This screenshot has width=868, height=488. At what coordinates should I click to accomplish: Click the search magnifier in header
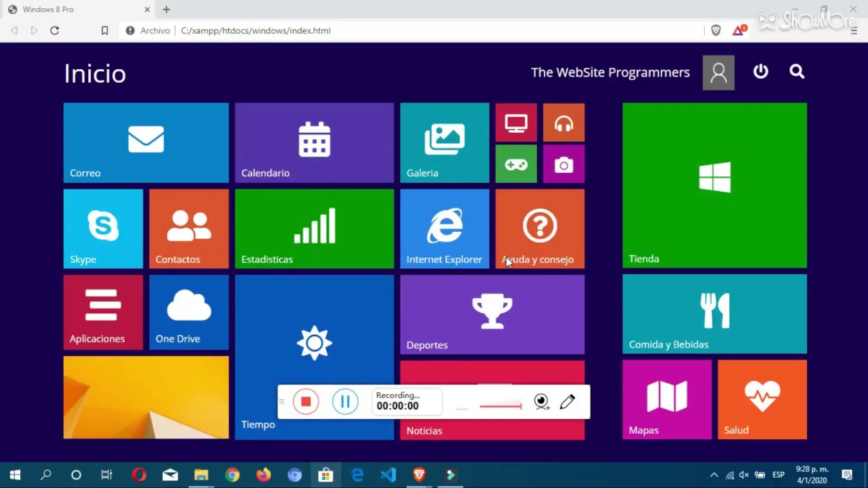coord(797,71)
